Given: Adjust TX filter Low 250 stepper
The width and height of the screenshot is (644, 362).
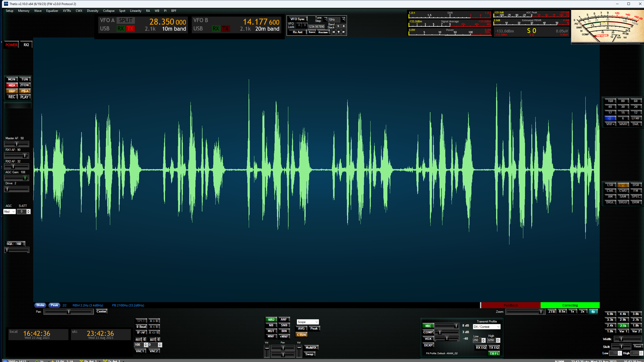Looking at the screenshot, I should pyautogui.click(x=483, y=340).
